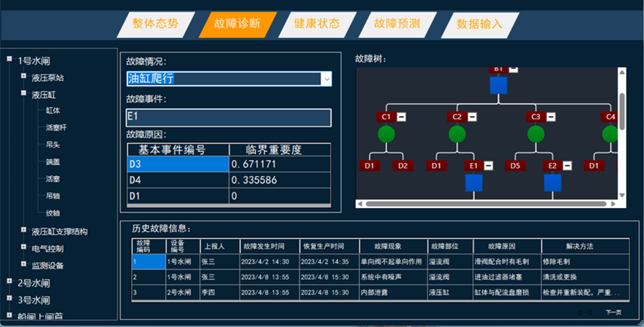The image size is (644, 327).
Task: Open the 数据输入 tab
Action: tap(480, 25)
